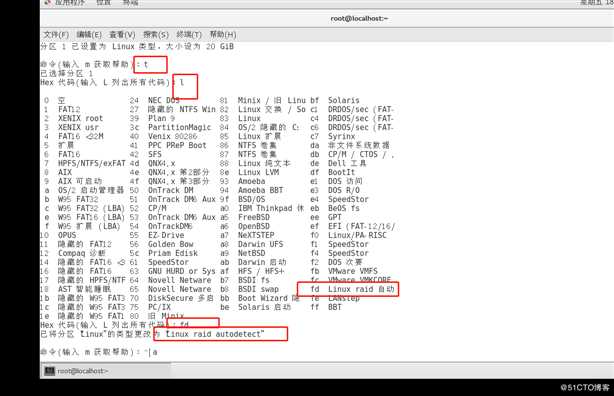Open the 位置 menu in the top panel

tap(103, 2)
